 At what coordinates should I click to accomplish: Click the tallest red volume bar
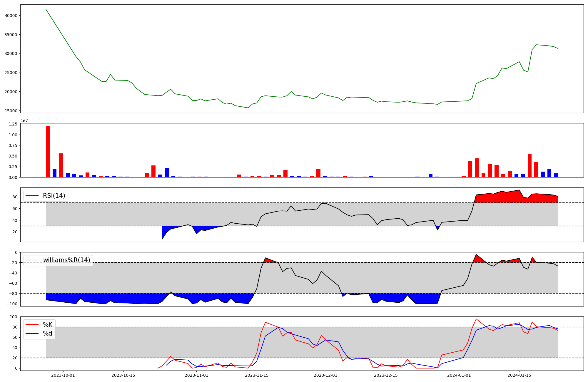48,151
